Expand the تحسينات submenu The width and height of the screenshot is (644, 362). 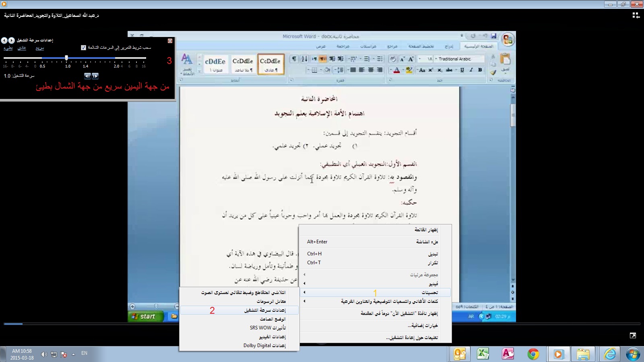[x=429, y=292]
